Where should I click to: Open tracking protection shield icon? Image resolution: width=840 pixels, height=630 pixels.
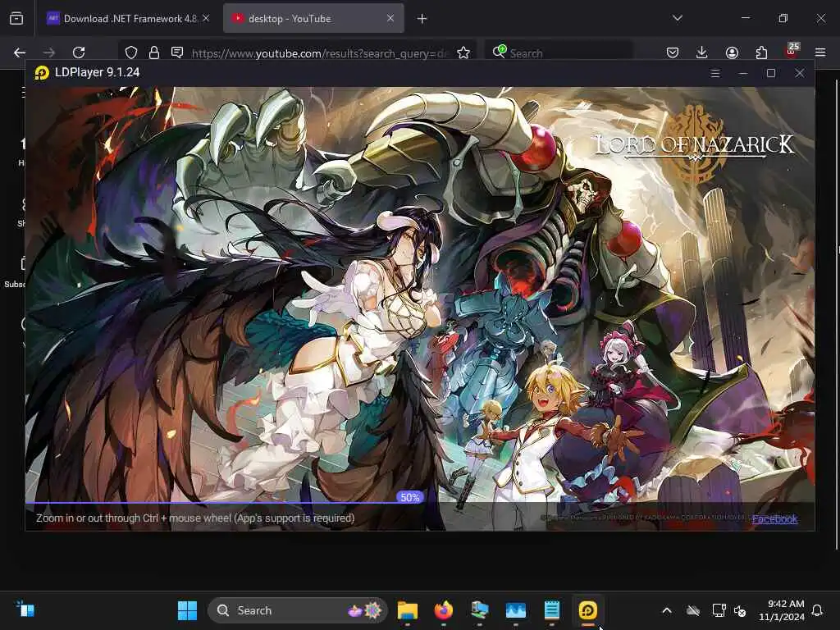click(x=131, y=52)
